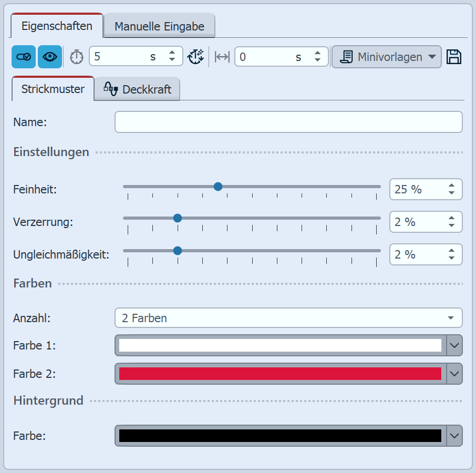The height and width of the screenshot is (473, 476).
Task: Expand the Hintergrund Farbe dropdown arrow
Action: click(454, 436)
